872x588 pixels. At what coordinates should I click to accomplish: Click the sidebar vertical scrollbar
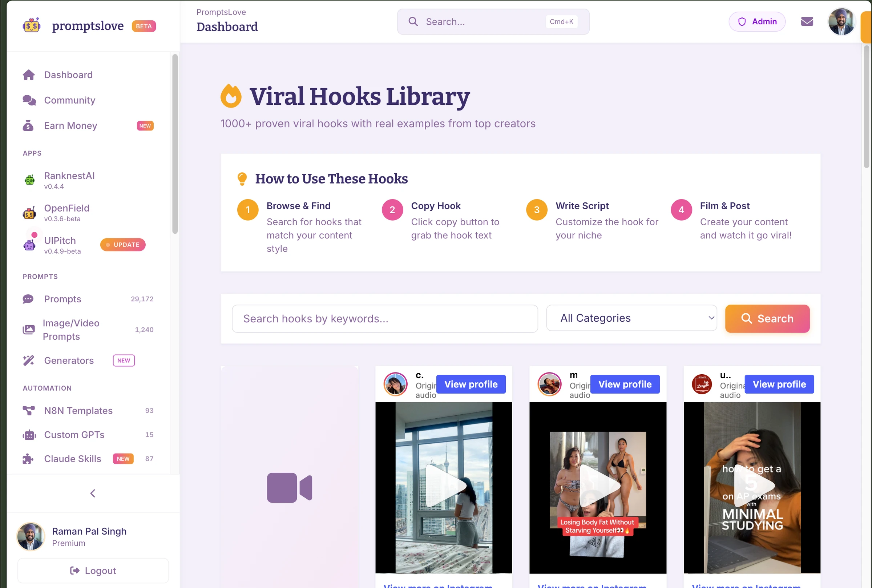coord(175,144)
